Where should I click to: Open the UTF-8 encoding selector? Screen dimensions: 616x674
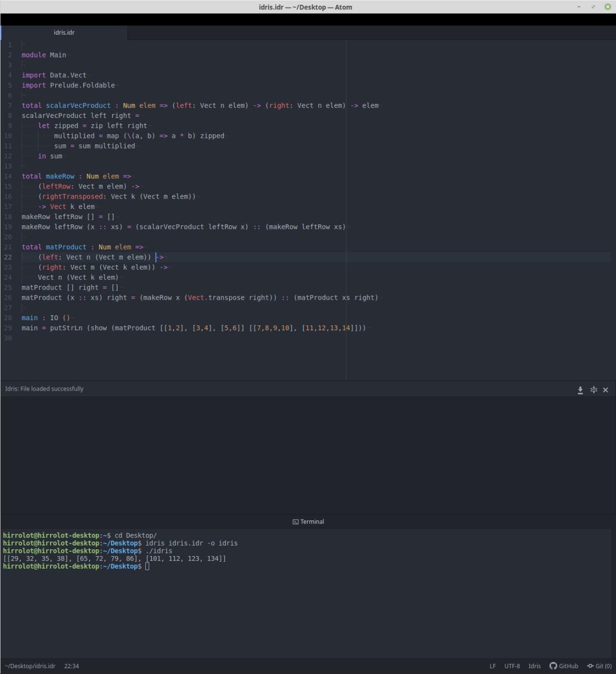pos(512,666)
